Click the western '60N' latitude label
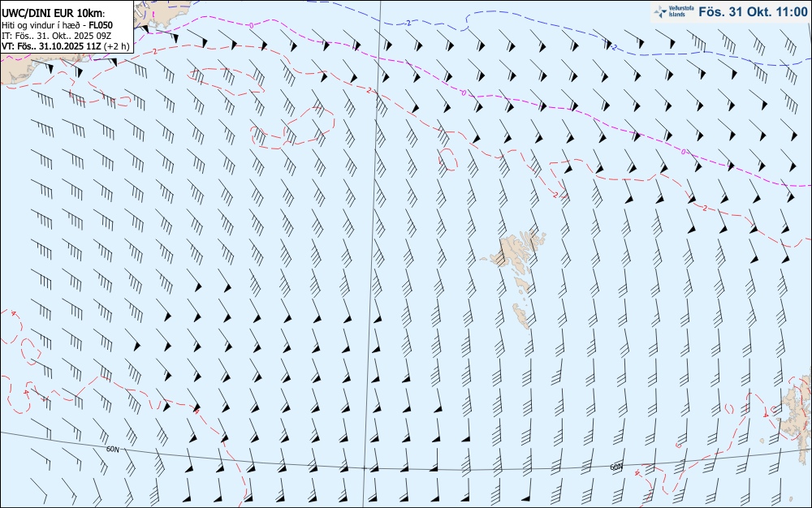This screenshot has height=508, width=812. click(112, 450)
